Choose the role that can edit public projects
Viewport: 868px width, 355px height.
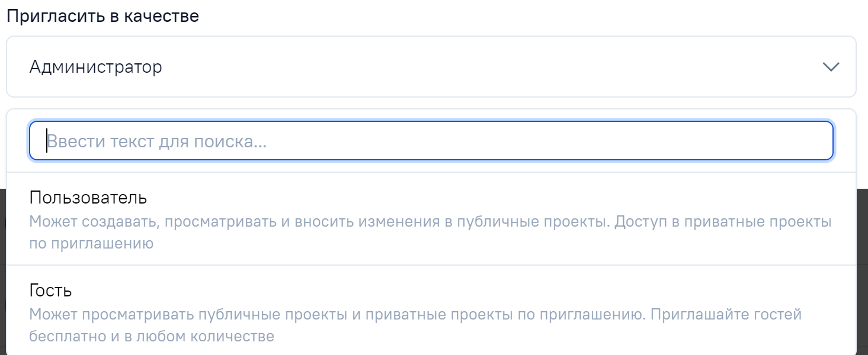(x=431, y=219)
